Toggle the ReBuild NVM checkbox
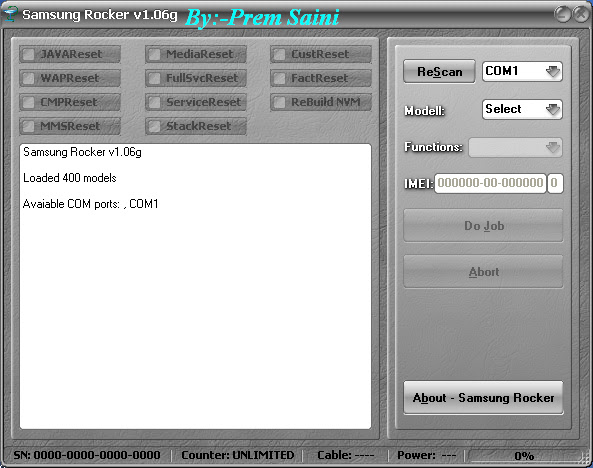593x468 pixels. [x=279, y=102]
